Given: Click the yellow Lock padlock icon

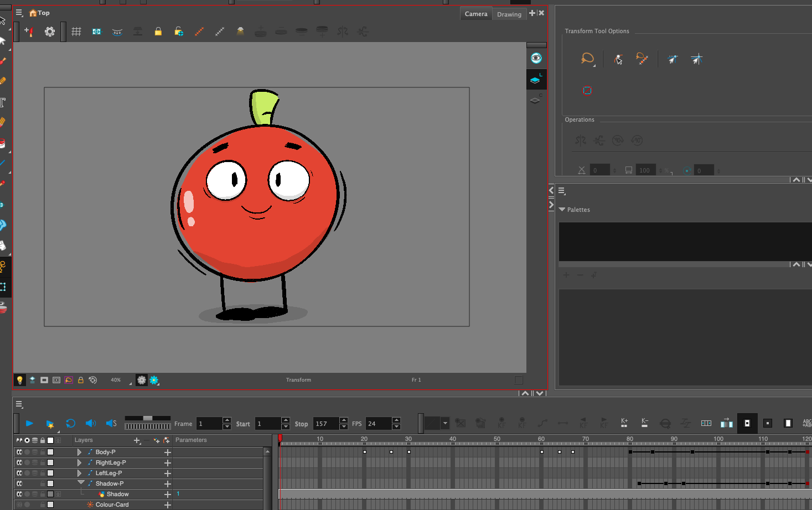Looking at the screenshot, I should coord(158,32).
